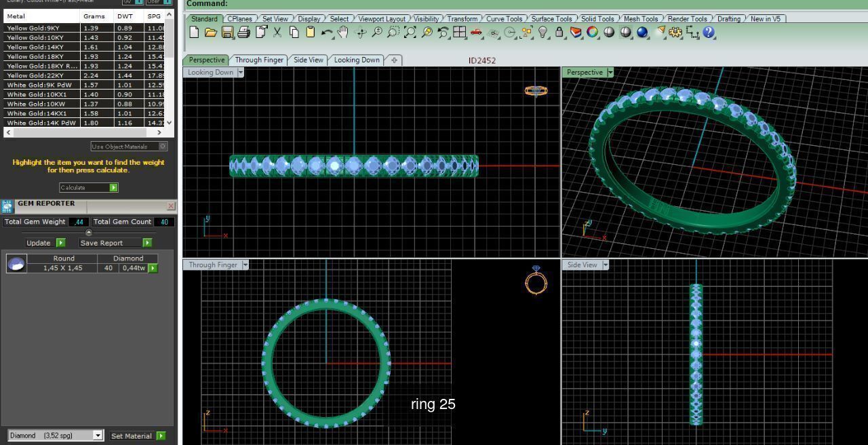Activate the Pan hand tool

(343, 32)
